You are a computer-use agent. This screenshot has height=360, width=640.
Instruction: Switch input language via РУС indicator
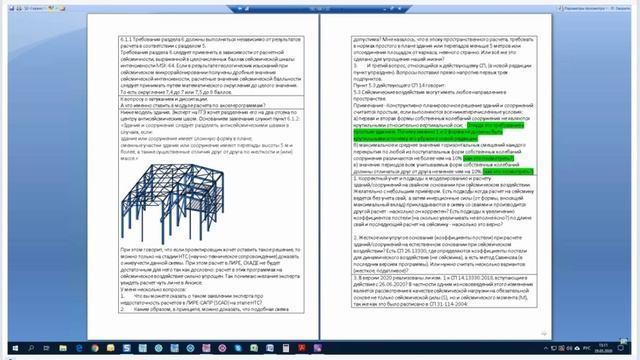tap(587, 348)
